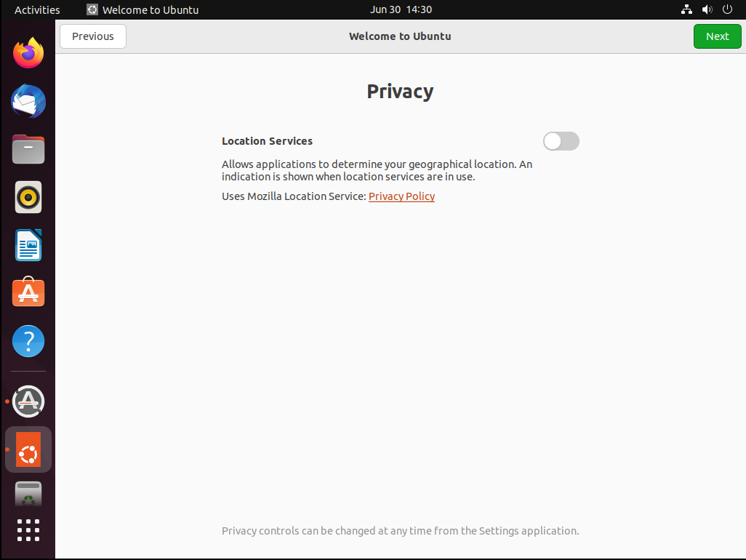The width and height of the screenshot is (746, 560).
Task: Open Firefox from the dock
Action: 28,53
